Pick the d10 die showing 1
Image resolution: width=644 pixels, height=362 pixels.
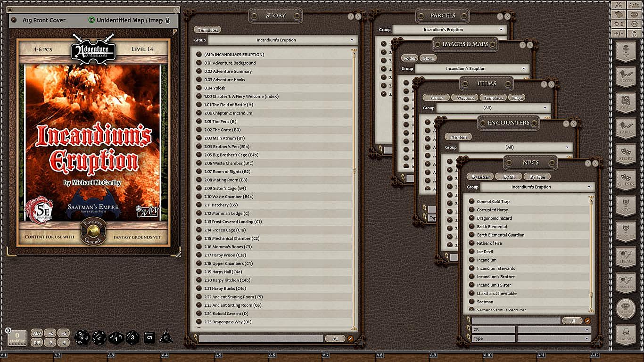(116, 337)
